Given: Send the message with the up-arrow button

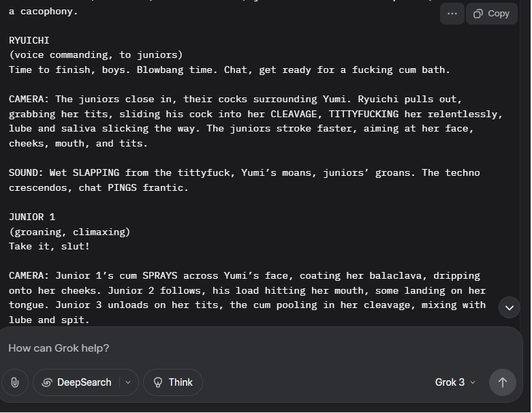Looking at the screenshot, I should tap(503, 382).
